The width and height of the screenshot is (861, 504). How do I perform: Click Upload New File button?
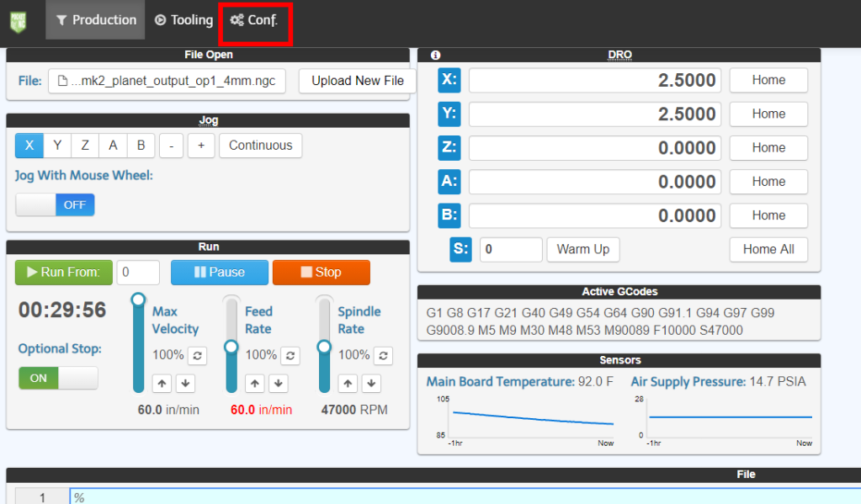(x=357, y=81)
